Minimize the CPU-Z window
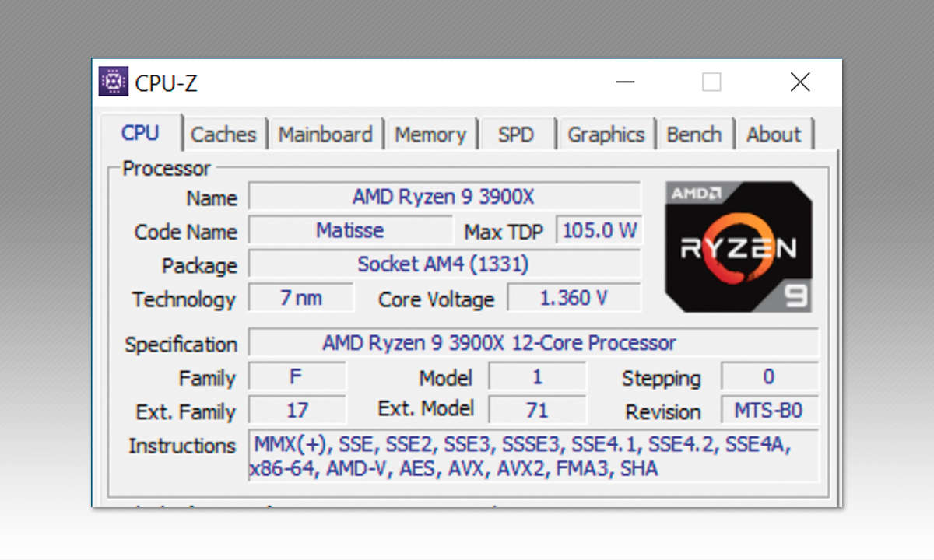The width and height of the screenshot is (934, 560). [x=626, y=82]
